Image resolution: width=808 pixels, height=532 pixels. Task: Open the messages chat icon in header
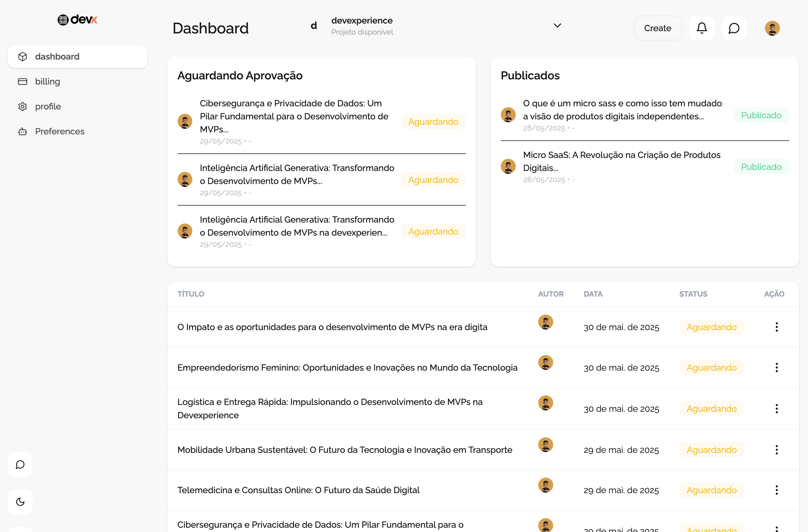pos(734,28)
